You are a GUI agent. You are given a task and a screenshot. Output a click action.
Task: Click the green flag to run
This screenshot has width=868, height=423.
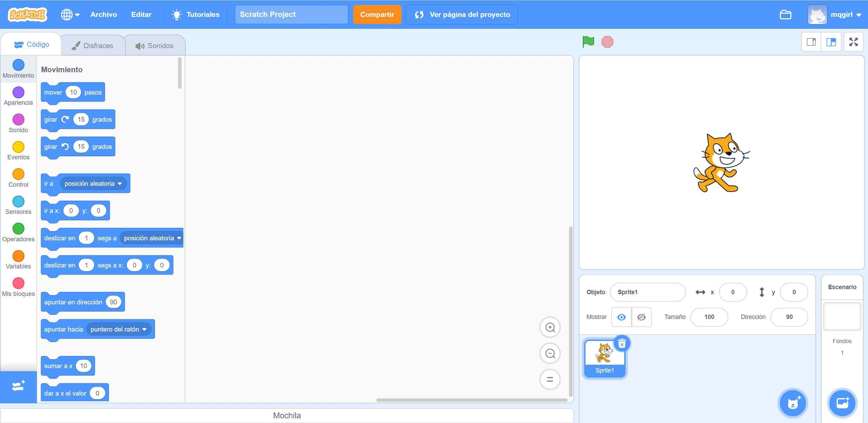pyautogui.click(x=588, y=42)
